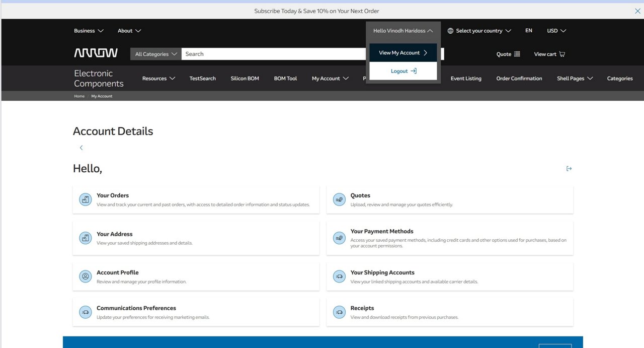
Task: Click 'Upload, review and manage your quotes efficiently.'
Action: click(401, 205)
